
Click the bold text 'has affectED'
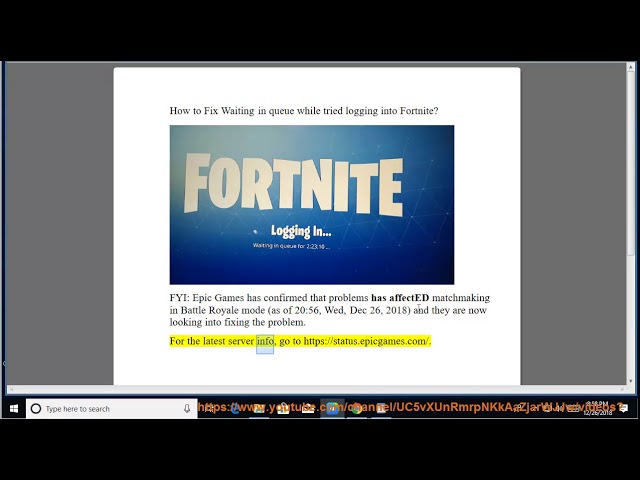[x=400, y=298]
